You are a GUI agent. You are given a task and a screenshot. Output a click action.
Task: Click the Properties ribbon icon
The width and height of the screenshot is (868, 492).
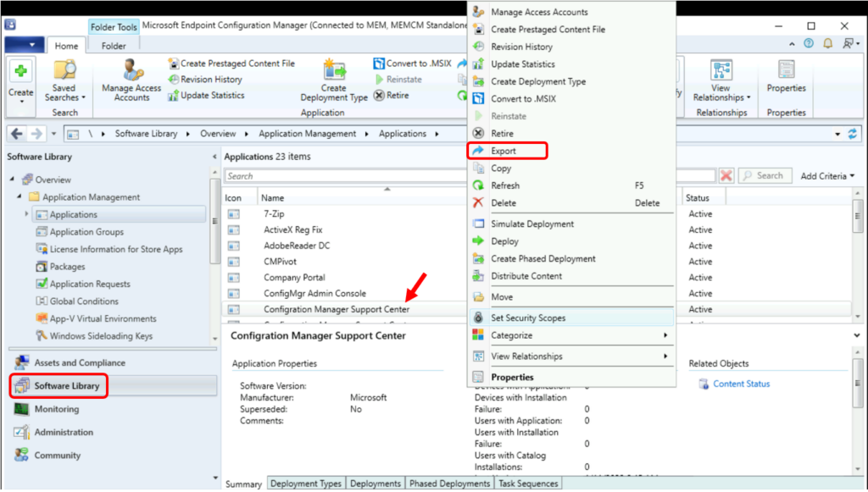(786, 76)
